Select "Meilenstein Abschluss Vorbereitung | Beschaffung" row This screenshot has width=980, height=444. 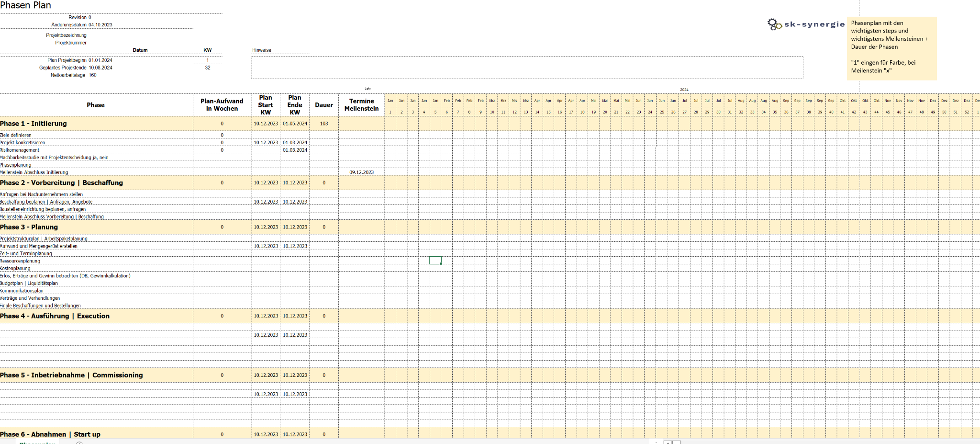click(x=52, y=217)
